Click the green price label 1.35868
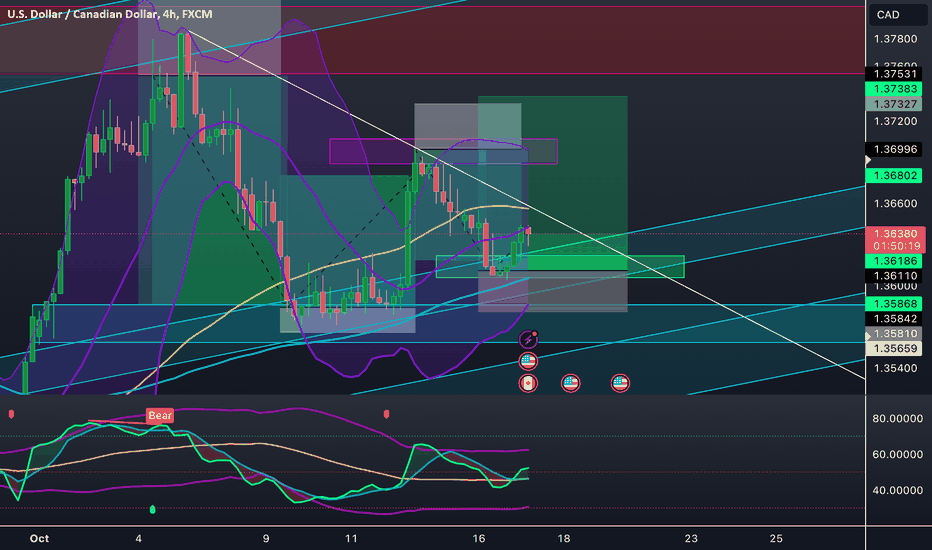 pos(895,304)
